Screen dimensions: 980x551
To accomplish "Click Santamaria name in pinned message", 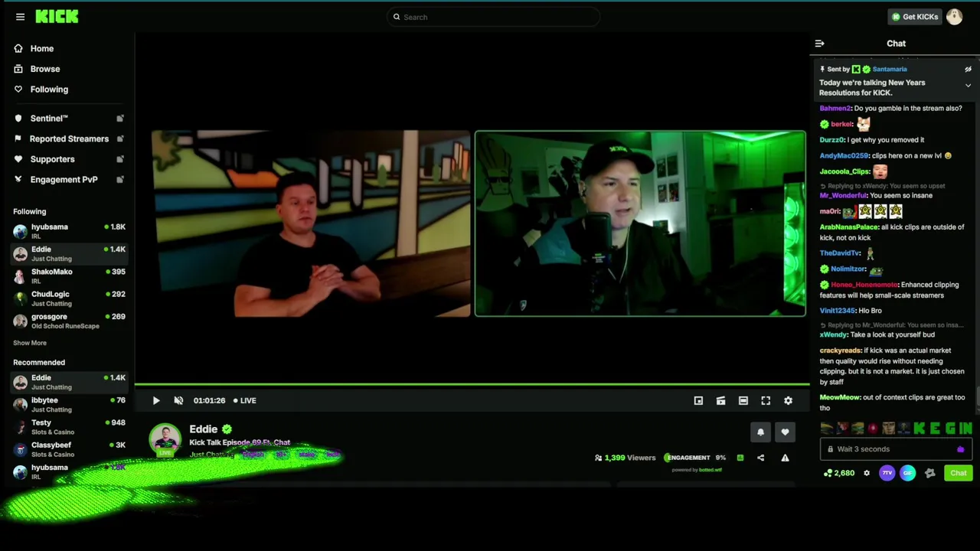I will pos(890,69).
